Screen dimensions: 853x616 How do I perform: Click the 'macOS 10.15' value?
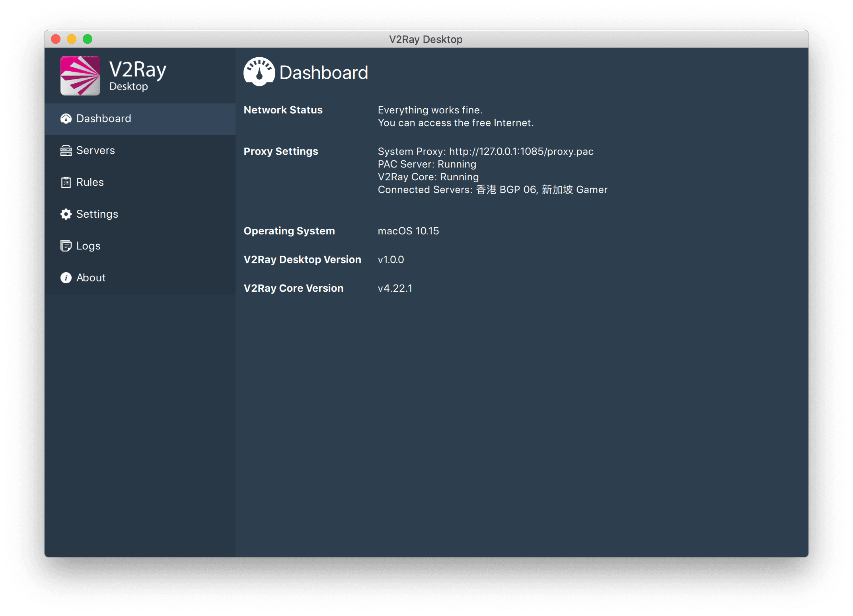coord(408,231)
